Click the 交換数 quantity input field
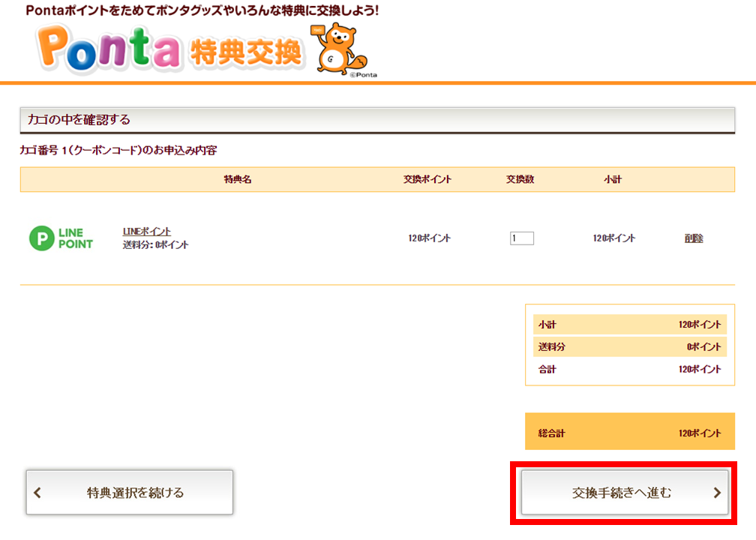Viewport: 756px width, 540px height. 522,238
